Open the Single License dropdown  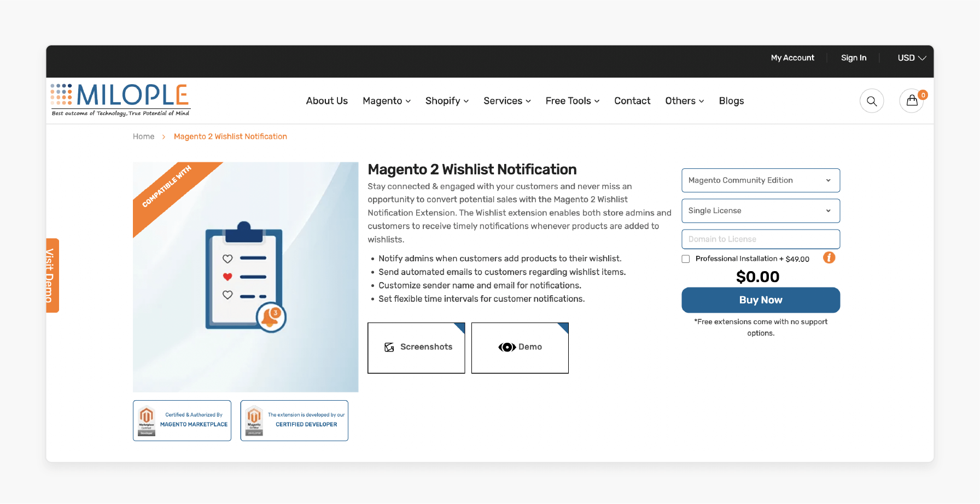761,211
